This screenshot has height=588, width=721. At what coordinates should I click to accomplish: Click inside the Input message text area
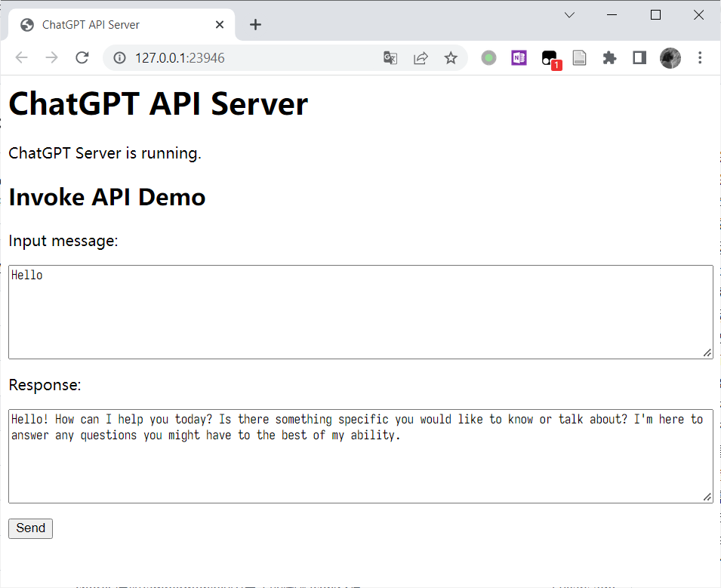pyautogui.click(x=360, y=311)
